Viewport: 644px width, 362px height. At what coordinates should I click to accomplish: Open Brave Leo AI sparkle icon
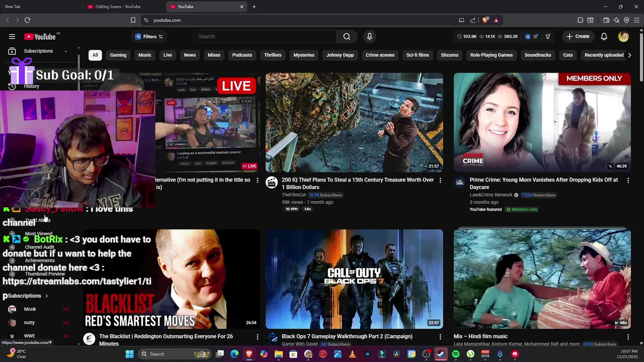[x=616, y=20]
